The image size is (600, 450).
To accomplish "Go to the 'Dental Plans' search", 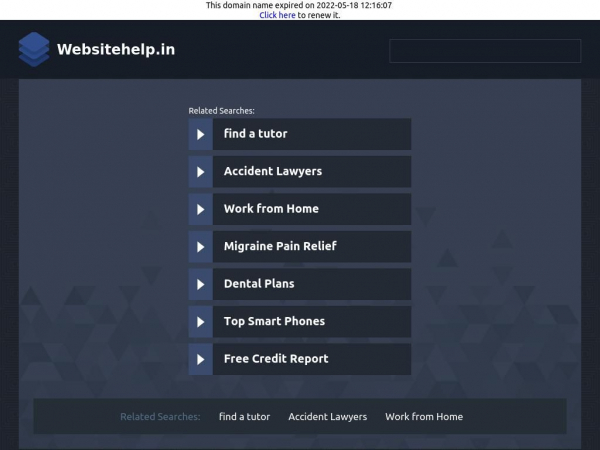I will [259, 284].
